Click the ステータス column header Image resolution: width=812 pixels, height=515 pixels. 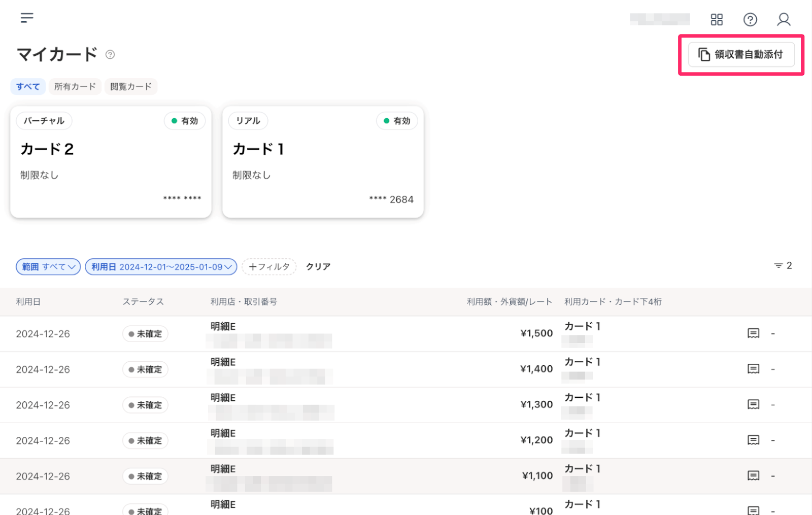(144, 301)
